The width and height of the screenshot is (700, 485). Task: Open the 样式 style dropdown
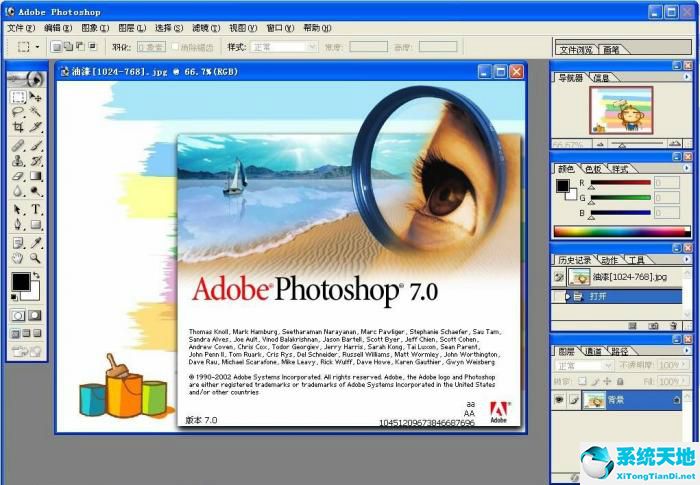(x=284, y=47)
